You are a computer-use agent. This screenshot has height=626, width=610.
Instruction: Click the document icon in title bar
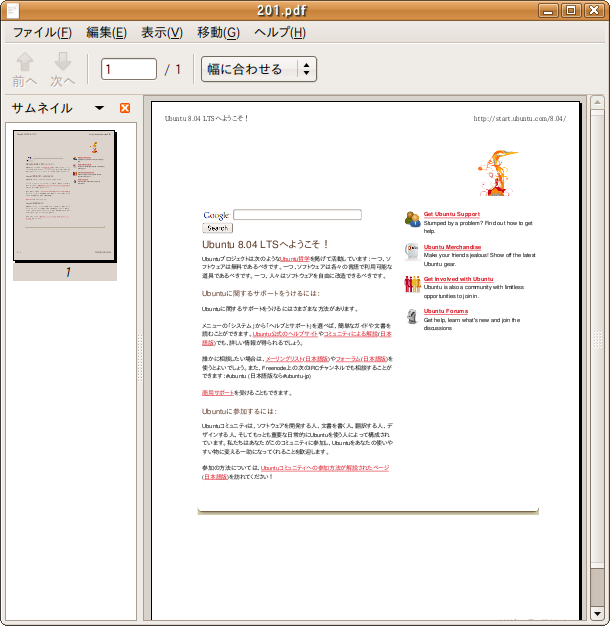click(x=13, y=11)
